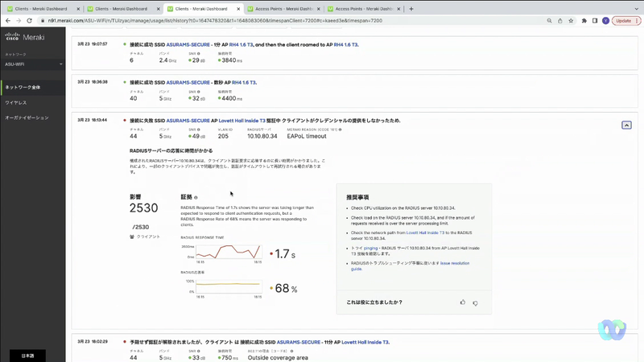Click SNR info icon in 18:02:29 event

click(x=198, y=352)
